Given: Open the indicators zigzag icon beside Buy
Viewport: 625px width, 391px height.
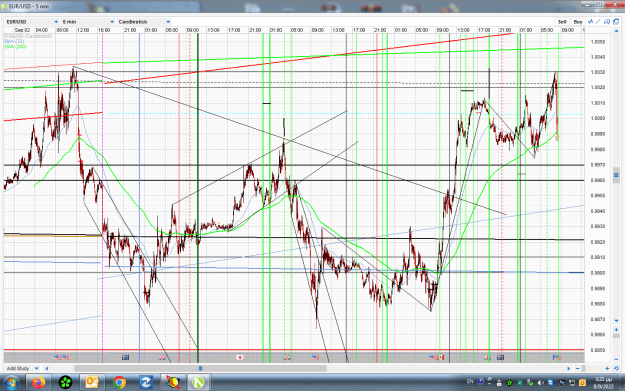Looking at the screenshot, I should [591, 22].
